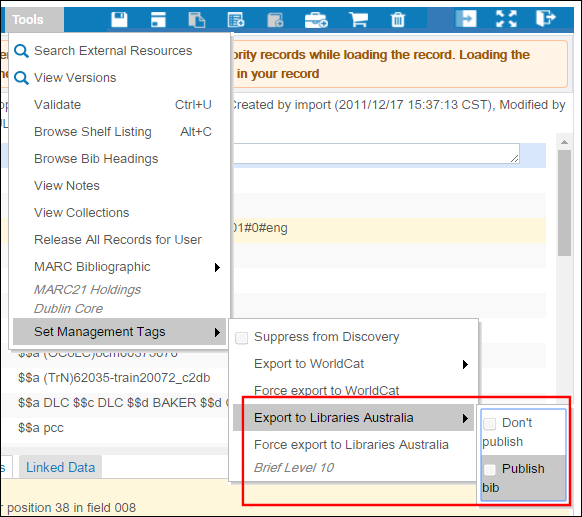Click the add record list icon

click(236, 19)
